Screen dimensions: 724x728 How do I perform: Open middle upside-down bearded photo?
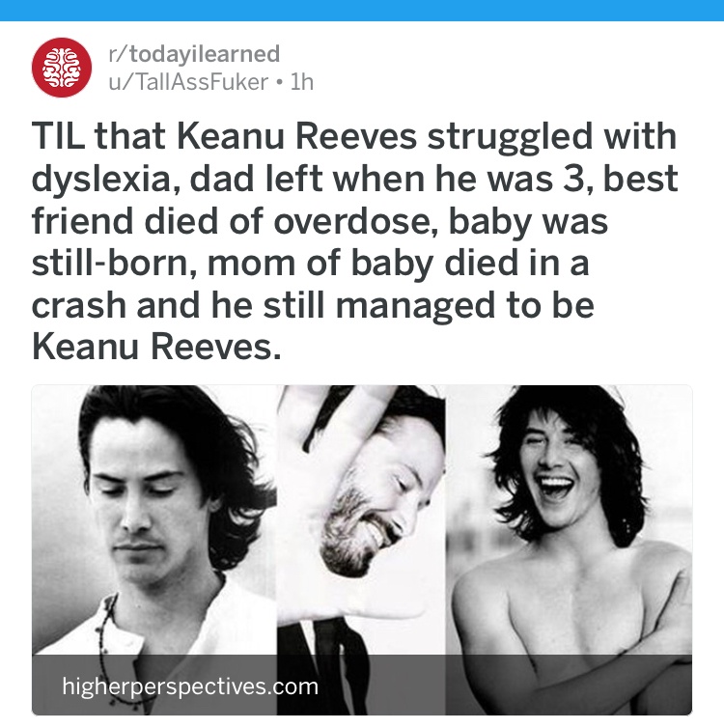point(361,520)
